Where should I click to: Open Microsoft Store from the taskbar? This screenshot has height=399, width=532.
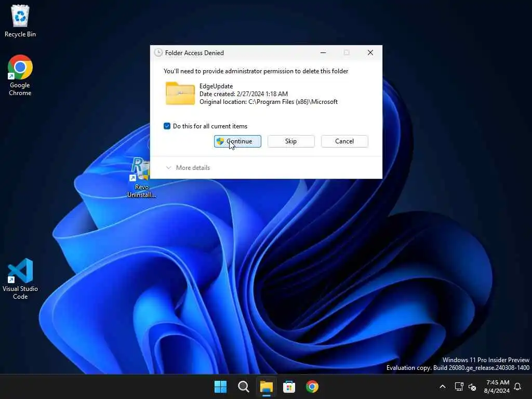coord(289,387)
